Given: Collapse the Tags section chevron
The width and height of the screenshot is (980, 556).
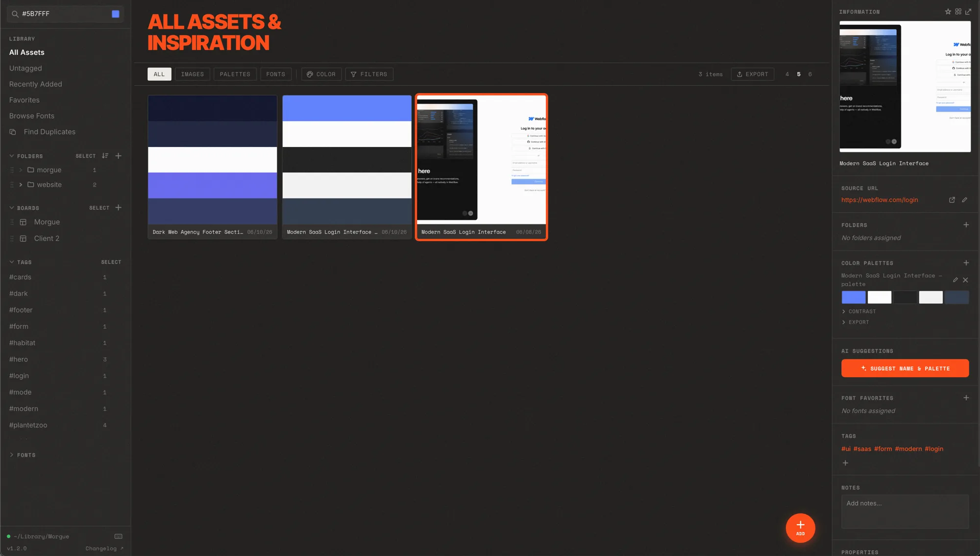Looking at the screenshot, I should [12, 262].
